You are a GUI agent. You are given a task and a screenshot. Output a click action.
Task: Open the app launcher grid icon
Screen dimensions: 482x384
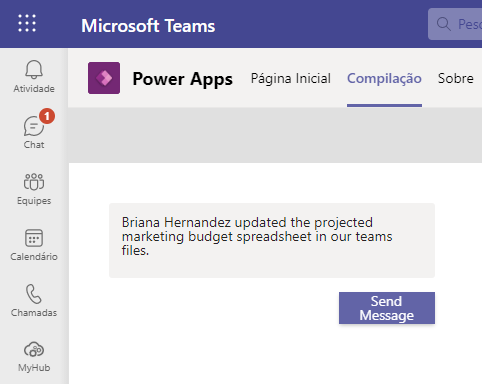click(27, 23)
